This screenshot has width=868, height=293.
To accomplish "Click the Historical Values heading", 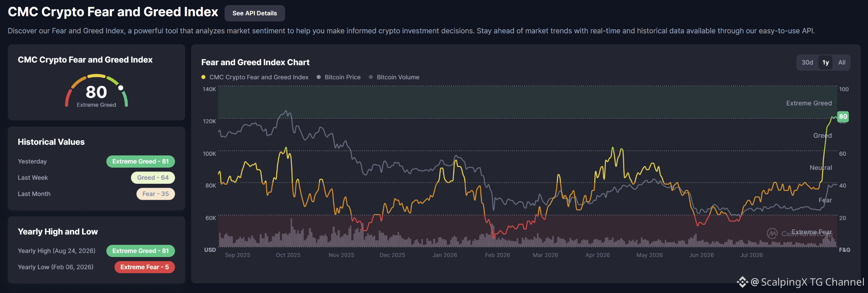I will pyautogui.click(x=51, y=142).
